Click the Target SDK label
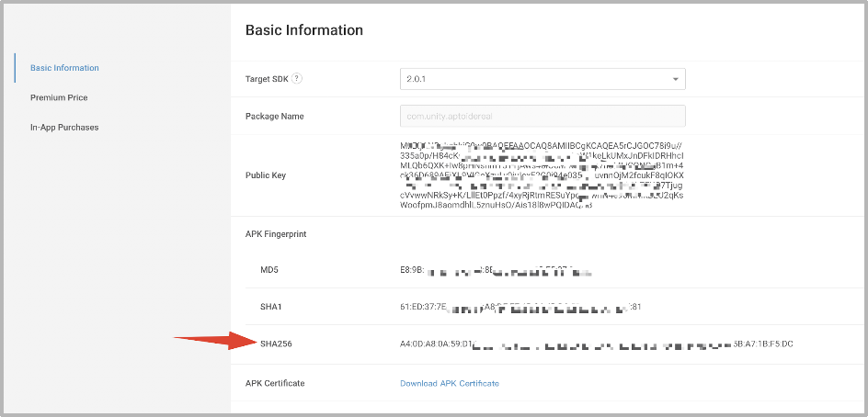868x417 pixels. pos(267,79)
